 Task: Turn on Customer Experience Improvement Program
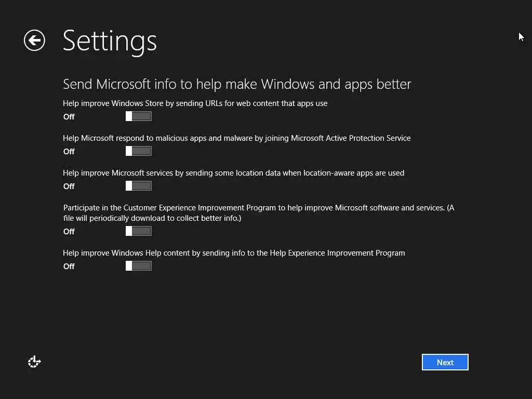point(138,231)
